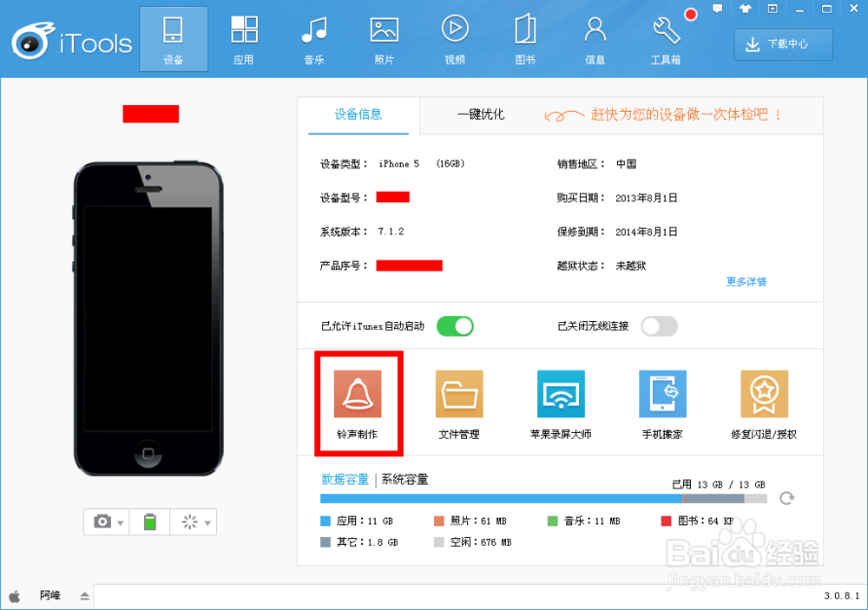868x610 pixels.
Task: Click the green battery status icon
Action: click(x=150, y=521)
